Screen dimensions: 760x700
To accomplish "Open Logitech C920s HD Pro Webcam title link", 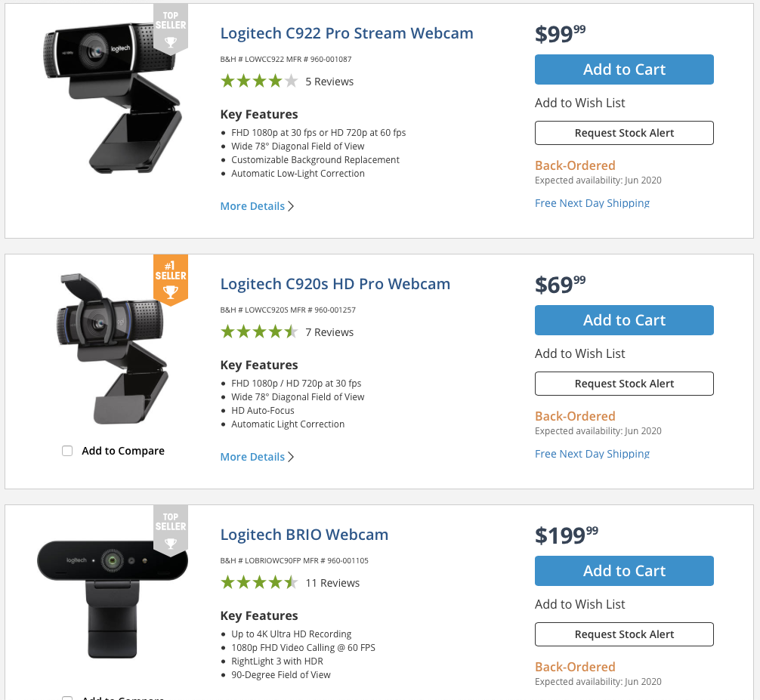I will pos(335,284).
